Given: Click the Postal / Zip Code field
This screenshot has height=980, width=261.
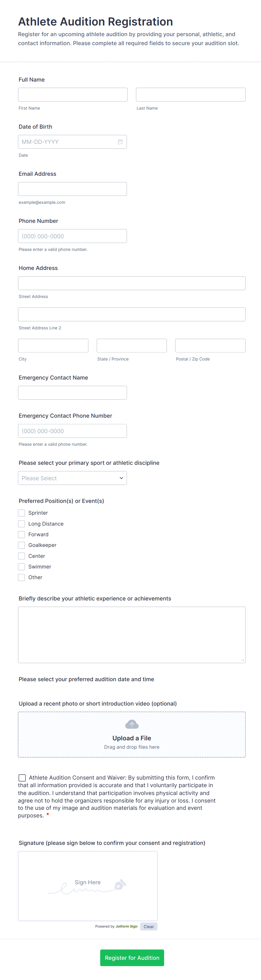Looking at the screenshot, I should point(210,345).
